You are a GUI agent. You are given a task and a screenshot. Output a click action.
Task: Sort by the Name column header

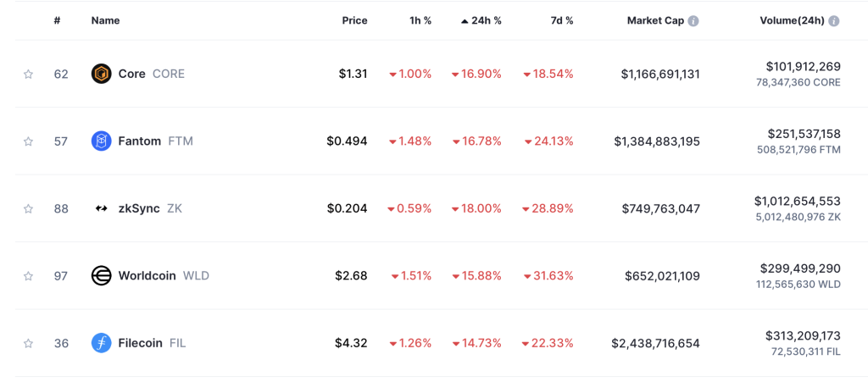click(105, 21)
